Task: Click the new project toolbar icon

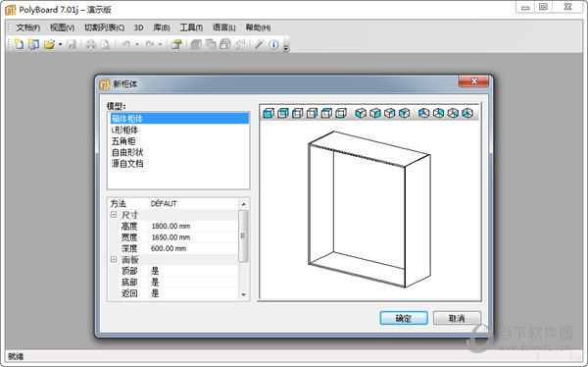Action: pyautogui.click(x=33, y=44)
